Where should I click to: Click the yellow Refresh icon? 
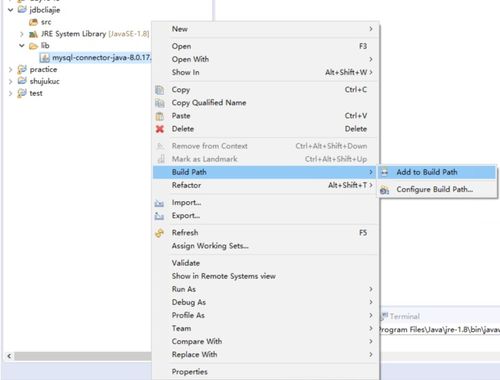pyautogui.click(x=160, y=233)
